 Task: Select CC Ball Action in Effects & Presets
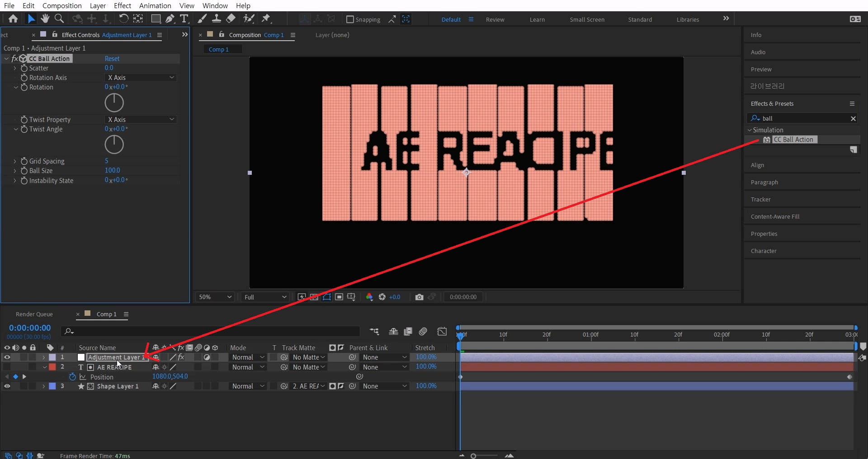click(x=793, y=140)
